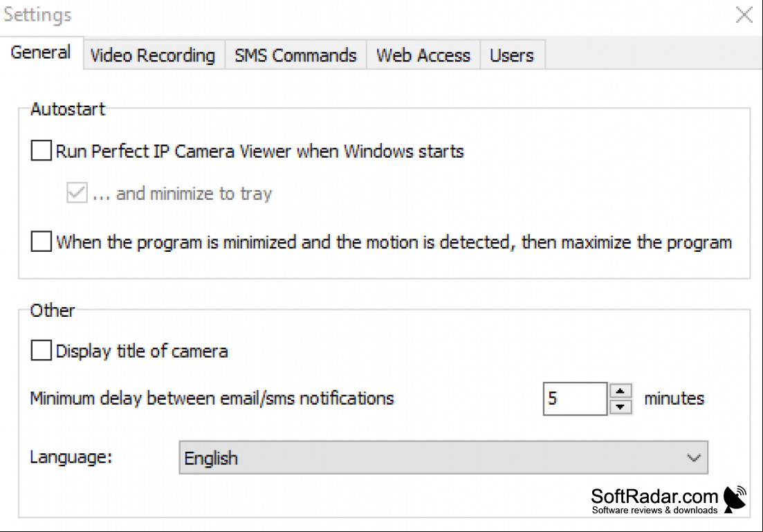The image size is (763, 532).
Task: Go to the Web Access tab
Action: tap(423, 55)
